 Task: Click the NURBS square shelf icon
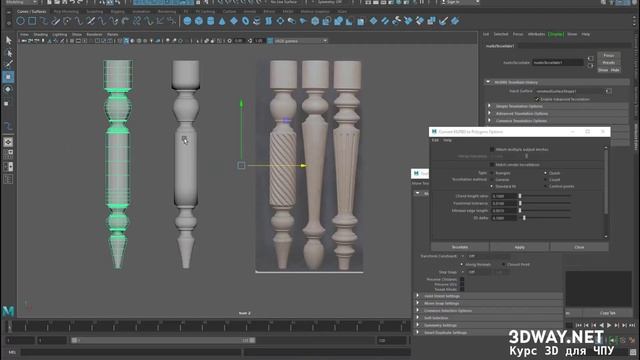[32, 20]
